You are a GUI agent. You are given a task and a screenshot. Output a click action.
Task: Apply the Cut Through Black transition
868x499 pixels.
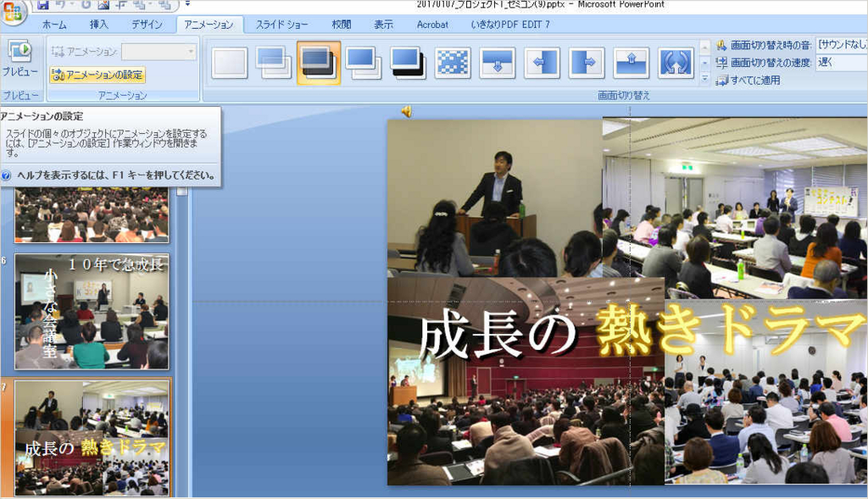[408, 63]
